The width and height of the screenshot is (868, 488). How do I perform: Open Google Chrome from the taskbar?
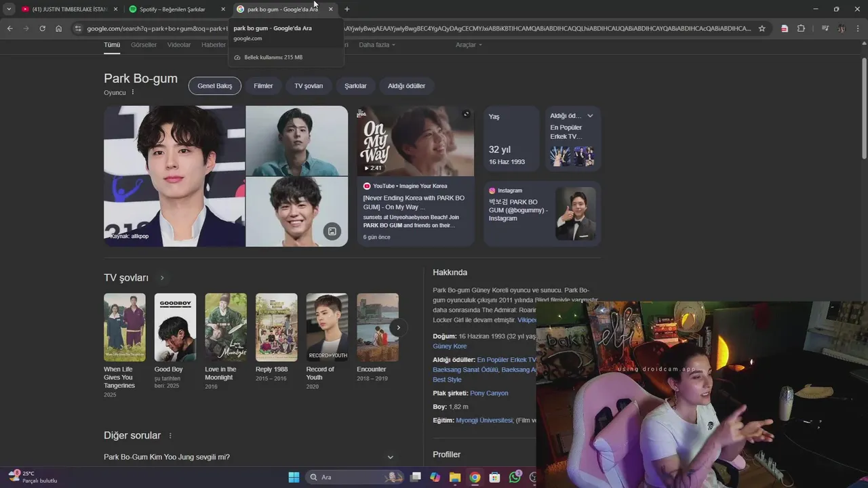point(475,477)
